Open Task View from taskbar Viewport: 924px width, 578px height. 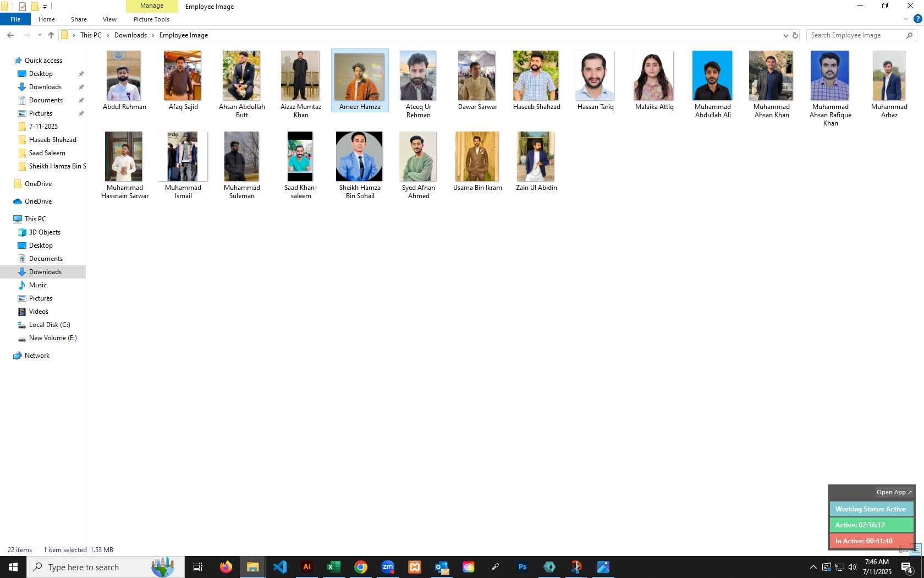(x=198, y=567)
